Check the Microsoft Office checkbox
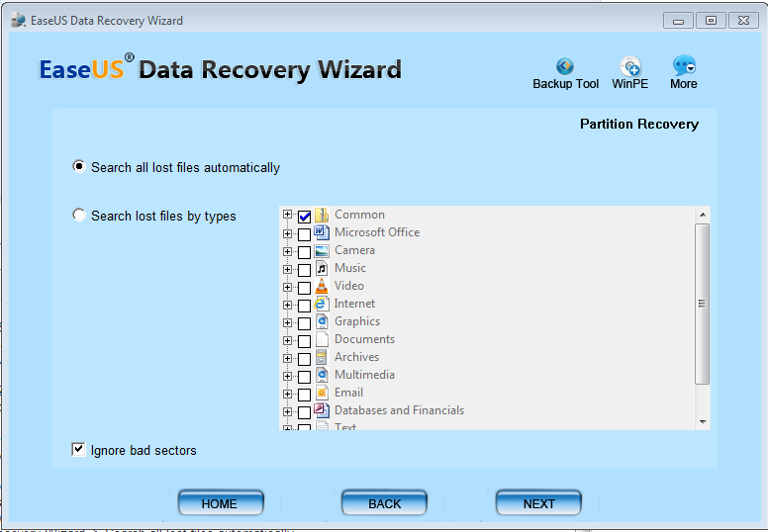The height and width of the screenshot is (532, 768). pos(304,234)
